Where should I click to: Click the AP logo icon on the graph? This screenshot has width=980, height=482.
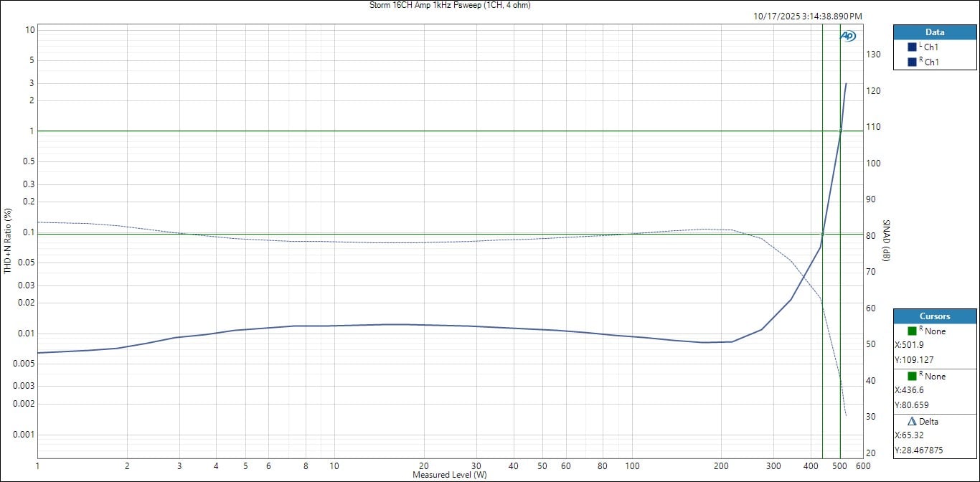[847, 36]
